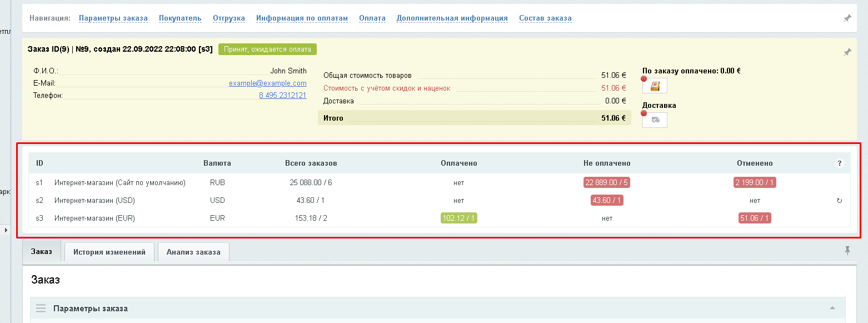Jump to Состав заказа in navigation

point(545,18)
